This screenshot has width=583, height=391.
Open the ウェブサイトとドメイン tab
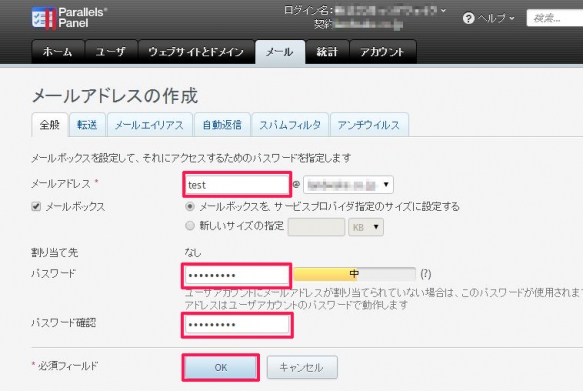click(196, 52)
